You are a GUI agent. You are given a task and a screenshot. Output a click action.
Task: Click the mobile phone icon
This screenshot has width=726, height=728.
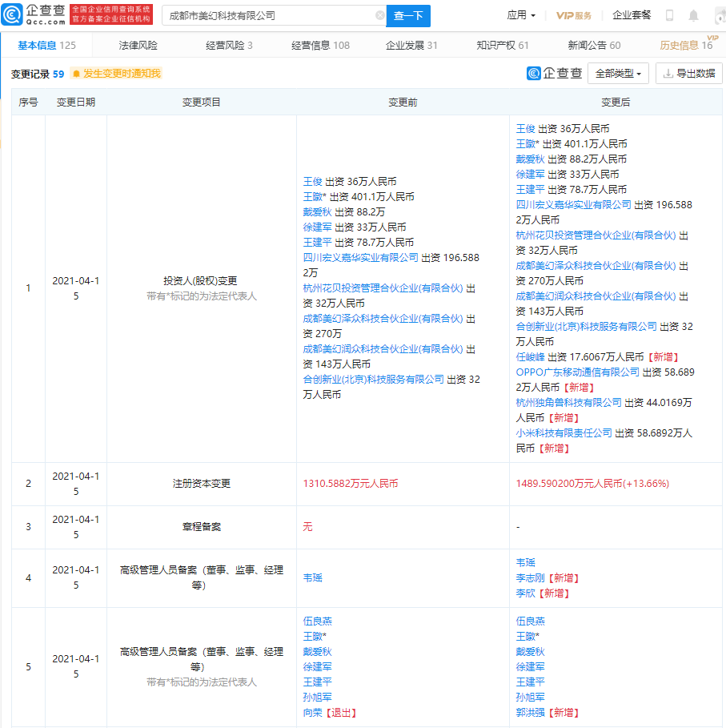(x=669, y=15)
